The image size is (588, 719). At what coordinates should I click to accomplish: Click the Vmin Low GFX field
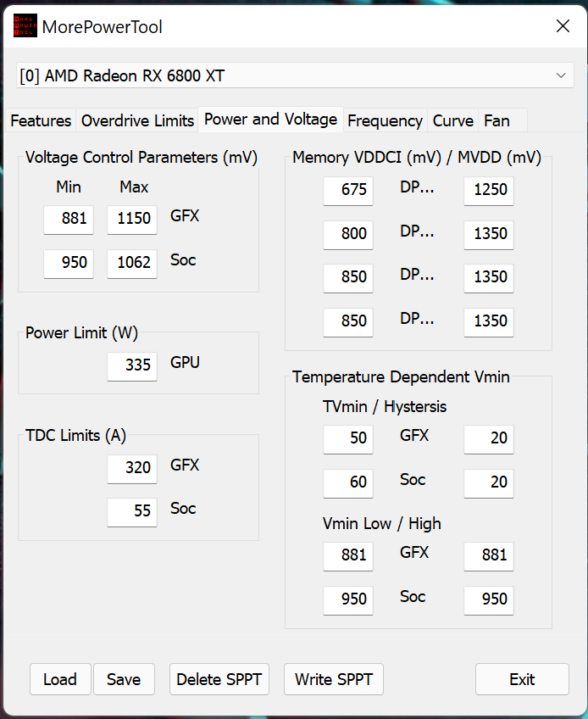(348, 556)
